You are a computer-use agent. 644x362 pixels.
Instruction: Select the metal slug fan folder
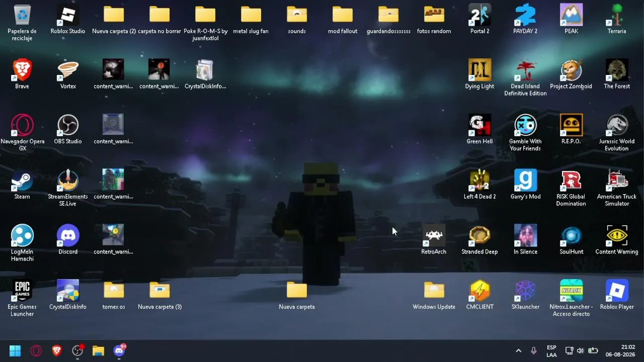[x=251, y=19]
